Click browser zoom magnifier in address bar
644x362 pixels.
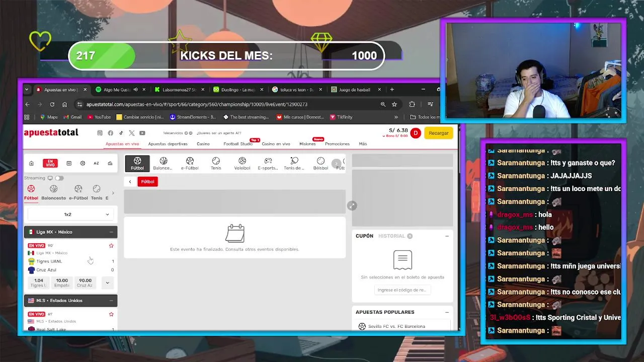pos(383,104)
